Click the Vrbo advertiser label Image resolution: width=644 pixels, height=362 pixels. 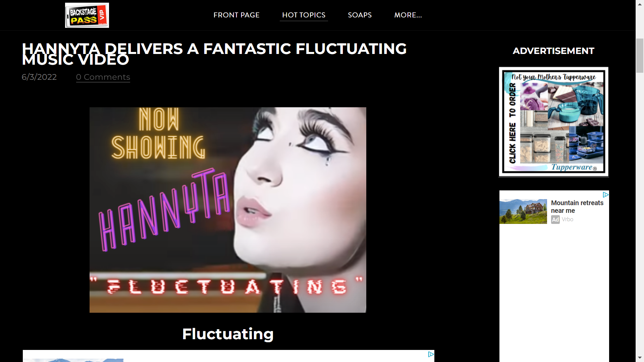(568, 219)
